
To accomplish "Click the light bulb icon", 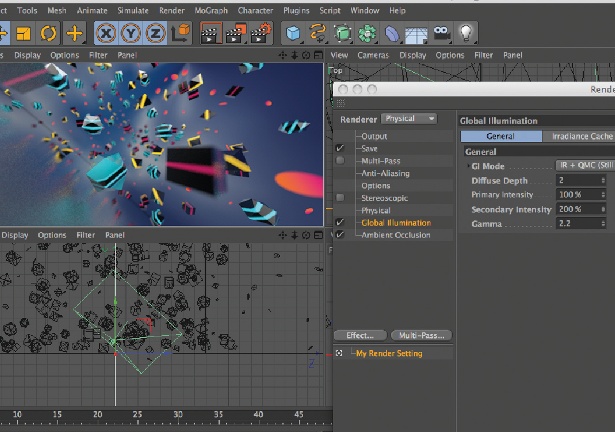I will coord(466,33).
